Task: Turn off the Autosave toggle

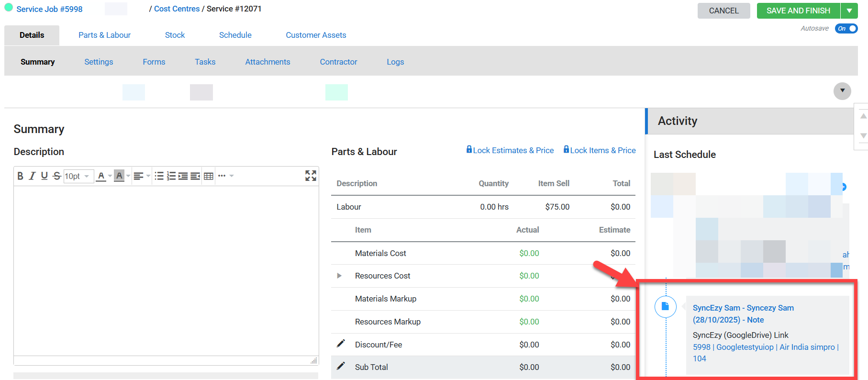Action: click(846, 29)
